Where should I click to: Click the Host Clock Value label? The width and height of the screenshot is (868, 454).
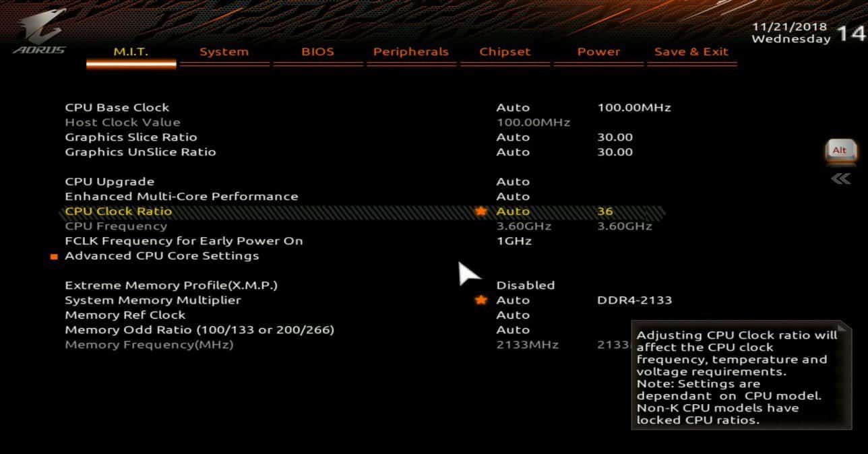click(x=123, y=123)
